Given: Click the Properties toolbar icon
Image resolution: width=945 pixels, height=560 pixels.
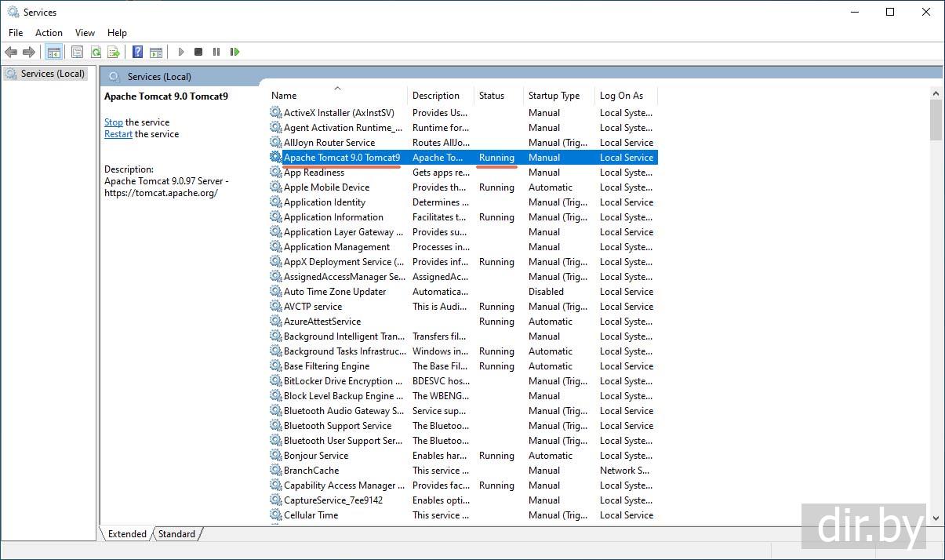Looking at the screenshot, I should (77, 52).
